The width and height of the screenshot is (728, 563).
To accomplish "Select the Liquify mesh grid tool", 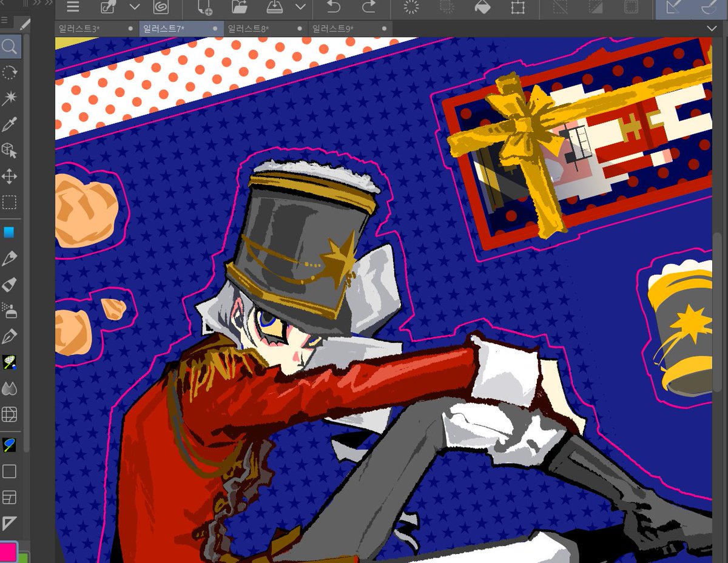I will pos(9,414).
